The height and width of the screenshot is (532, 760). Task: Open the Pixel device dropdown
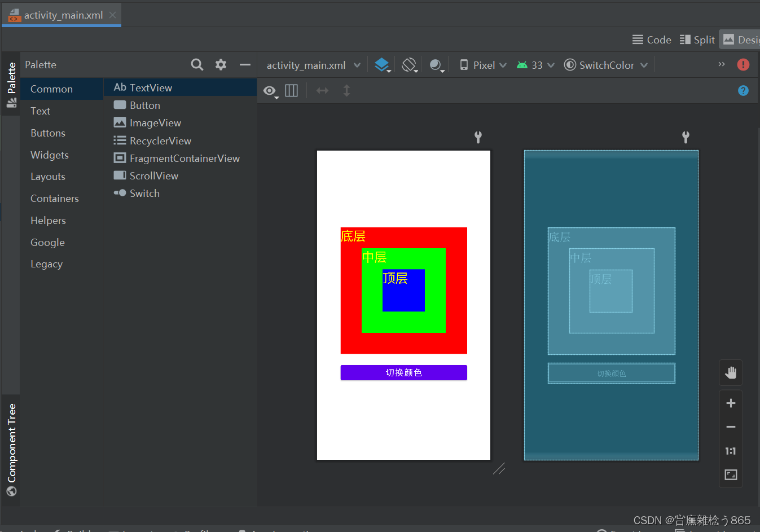click(x=484, y=64)
